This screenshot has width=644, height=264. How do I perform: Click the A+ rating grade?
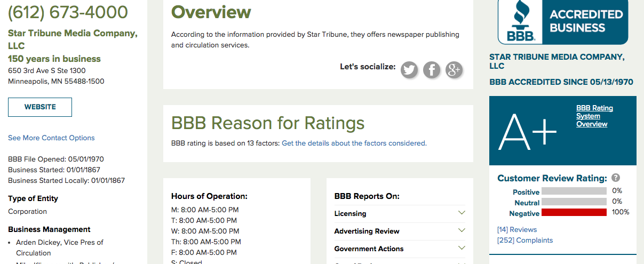(x=528, y=132)
